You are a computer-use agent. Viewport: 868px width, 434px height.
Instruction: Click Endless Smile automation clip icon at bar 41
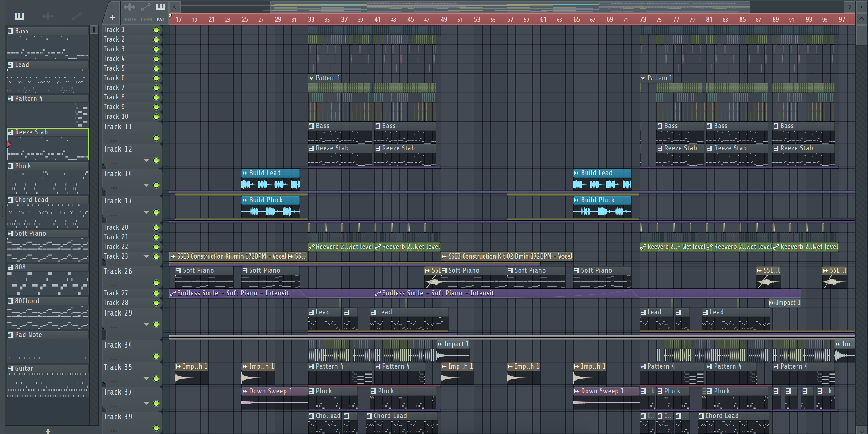tap(378, 294)
